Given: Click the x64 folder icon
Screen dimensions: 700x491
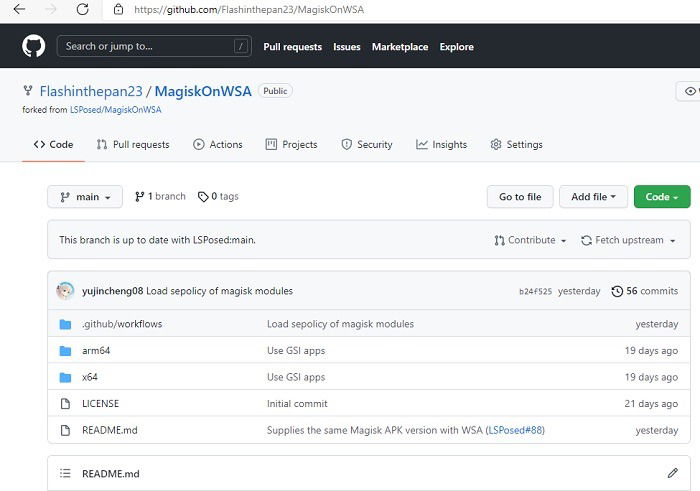Looking at the screenshot, I should click(65, 377).
